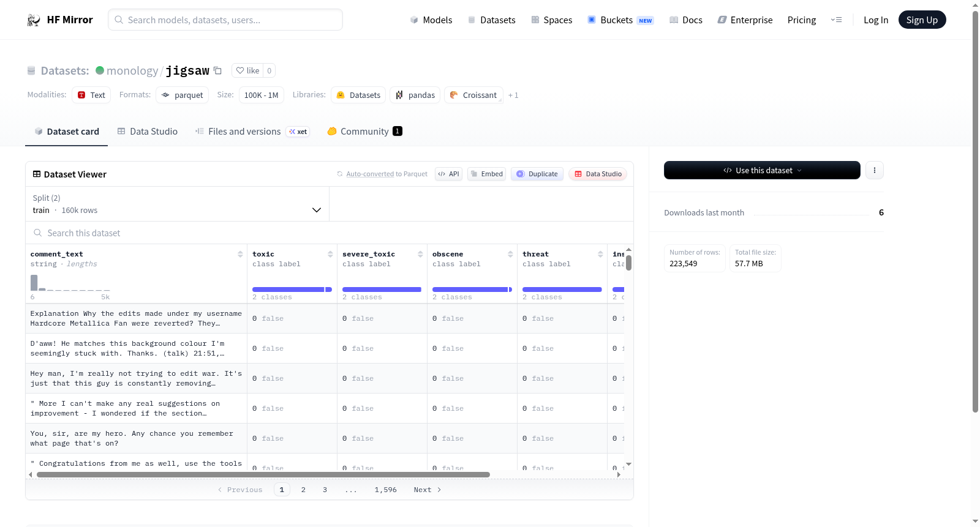The width and height of the screenshot is (980, 527).
Task: Open the Files and versions tab
Action: pos(252,132)
